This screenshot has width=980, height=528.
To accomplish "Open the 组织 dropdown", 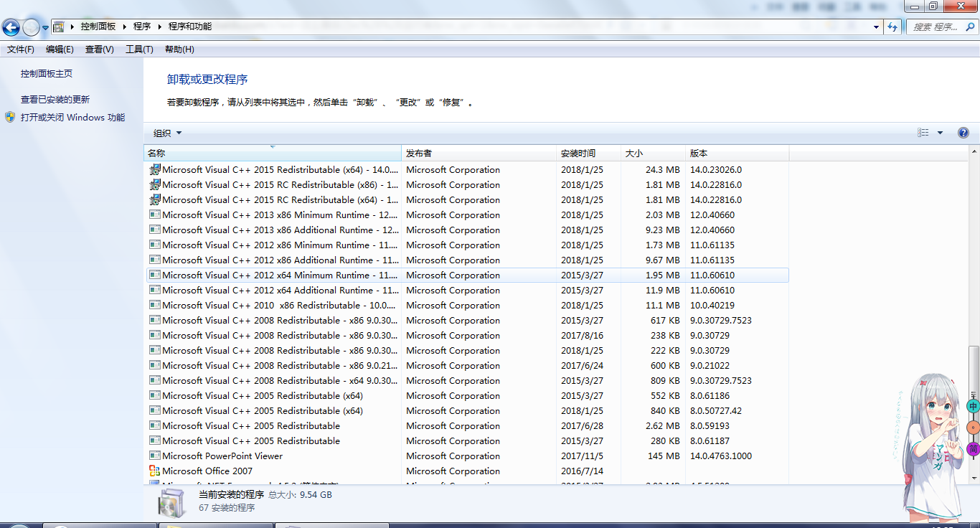I will pos(168,133).
